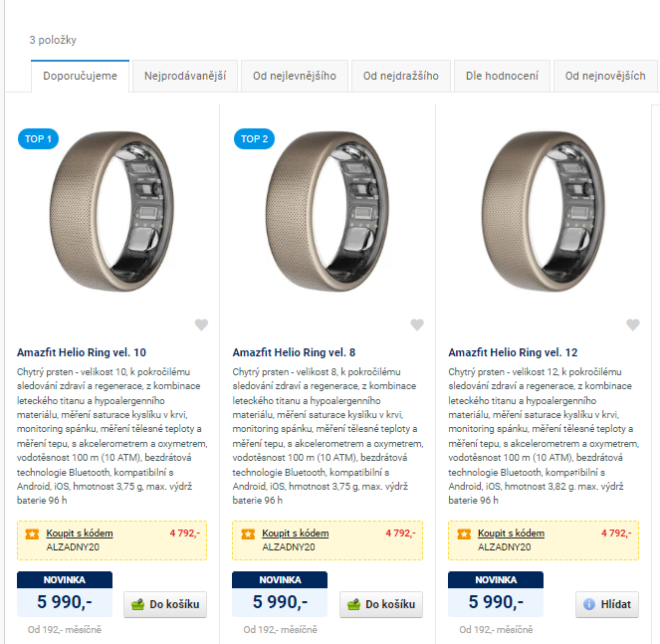Add Helio Ring vel. 10 Do košíku
Screen dimensions: 660x644
(x=165, y=604)
